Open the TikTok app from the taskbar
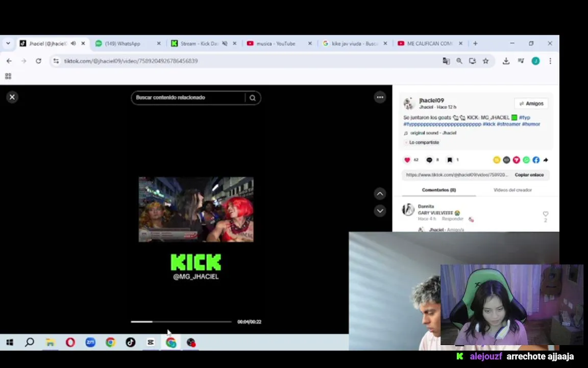The image size is (588, 368). coord(131,342)
